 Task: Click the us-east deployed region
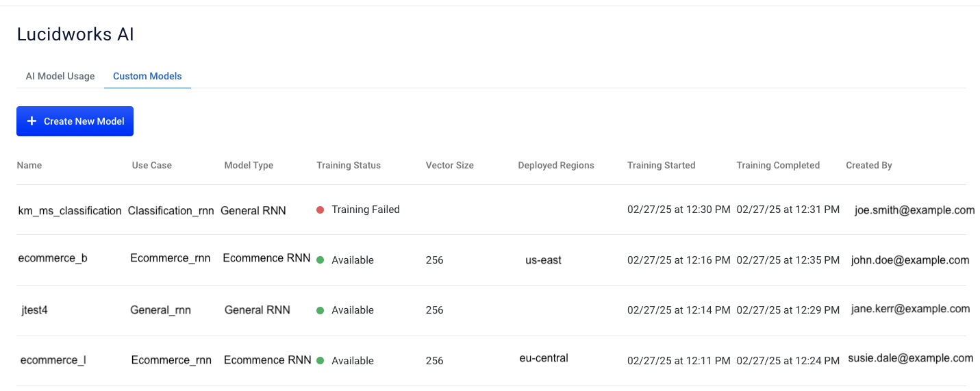[x=544, y=260]
